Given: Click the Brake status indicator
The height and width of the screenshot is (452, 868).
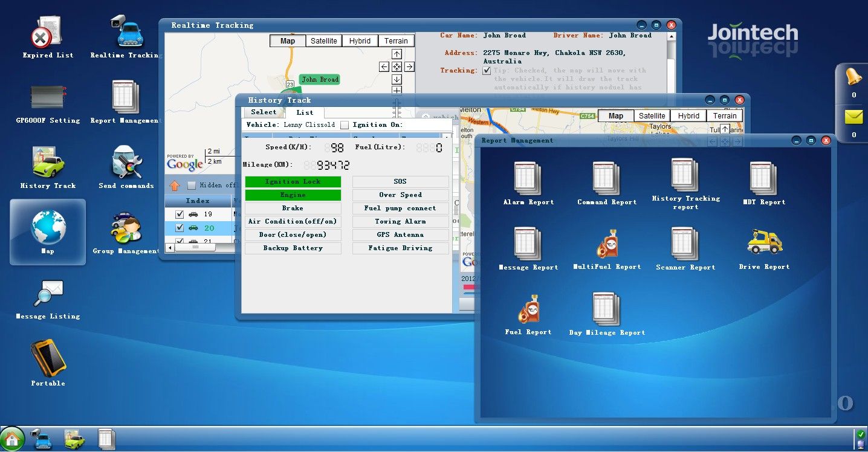Looking at the screenshot, I should pyautogui.click(x=293, y=208).
